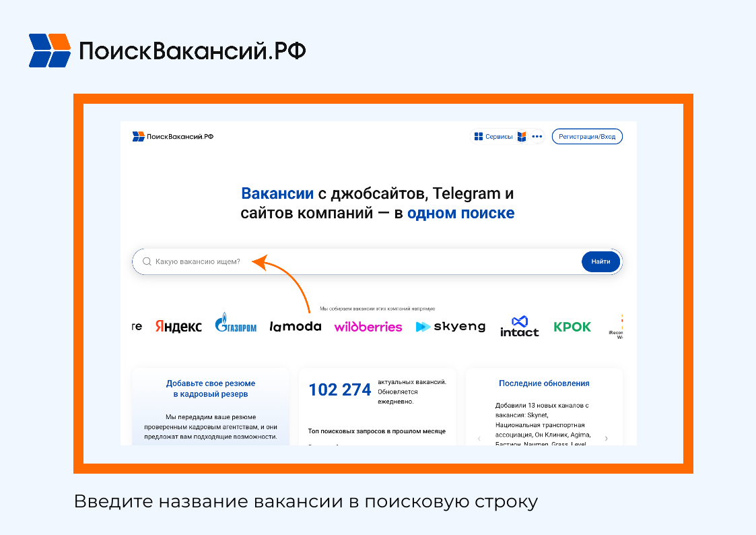Click the 'Добавили 13 новых каналов' update text
Viewport: 756px width, 535px height.
coord(543,424)
